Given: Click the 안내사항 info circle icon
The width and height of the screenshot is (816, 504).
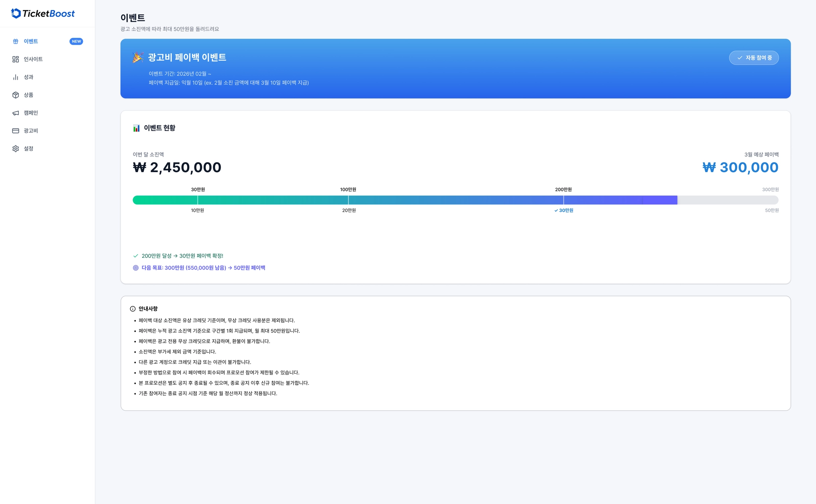Looking at the screenshot, I should pyautogui.click(x=133, y=309).
